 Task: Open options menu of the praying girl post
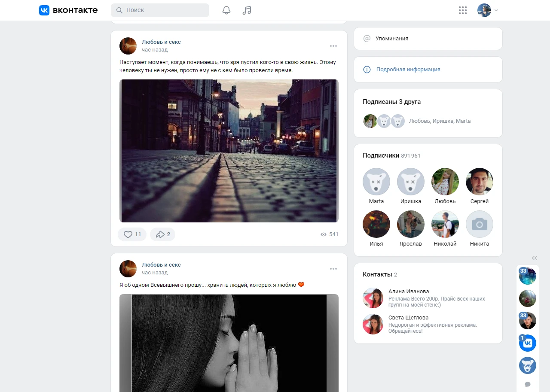333,269
